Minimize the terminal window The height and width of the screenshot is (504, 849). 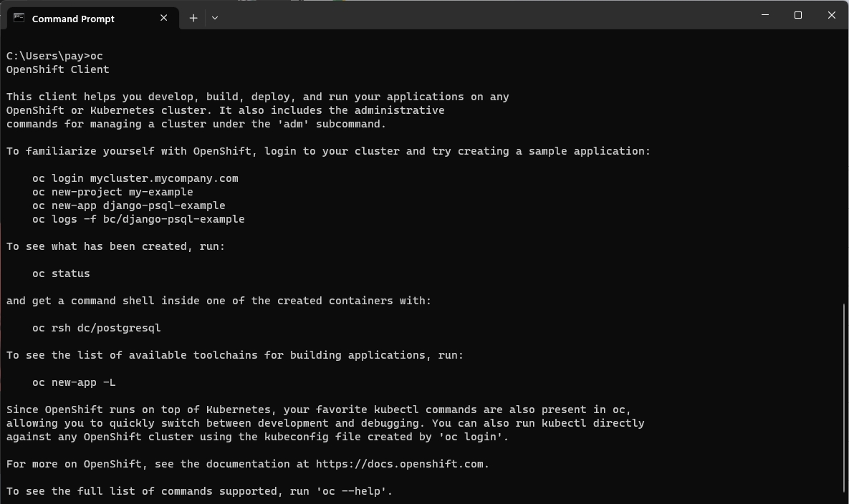coord(764,15)
